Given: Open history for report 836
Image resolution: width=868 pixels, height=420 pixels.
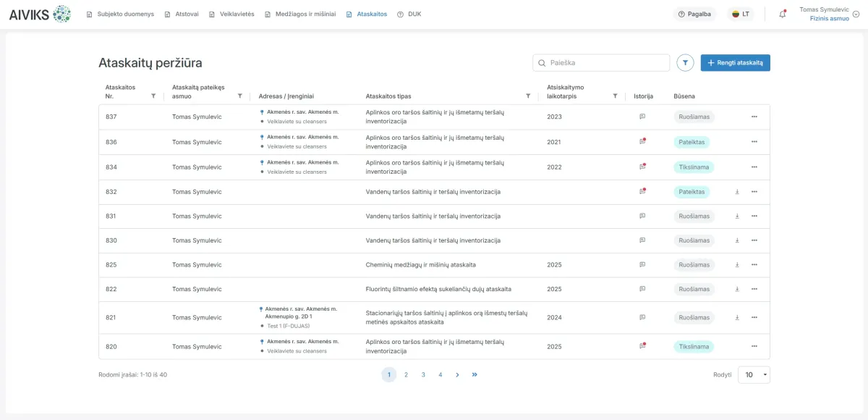Looking at the screenshot, I should pyautogui.click(x=642, y=142).
